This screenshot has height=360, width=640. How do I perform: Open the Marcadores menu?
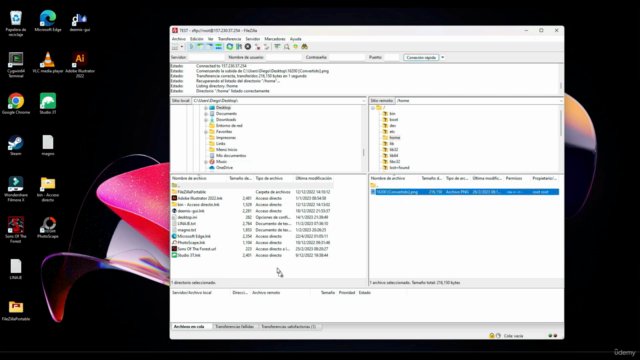pos(275,39)
